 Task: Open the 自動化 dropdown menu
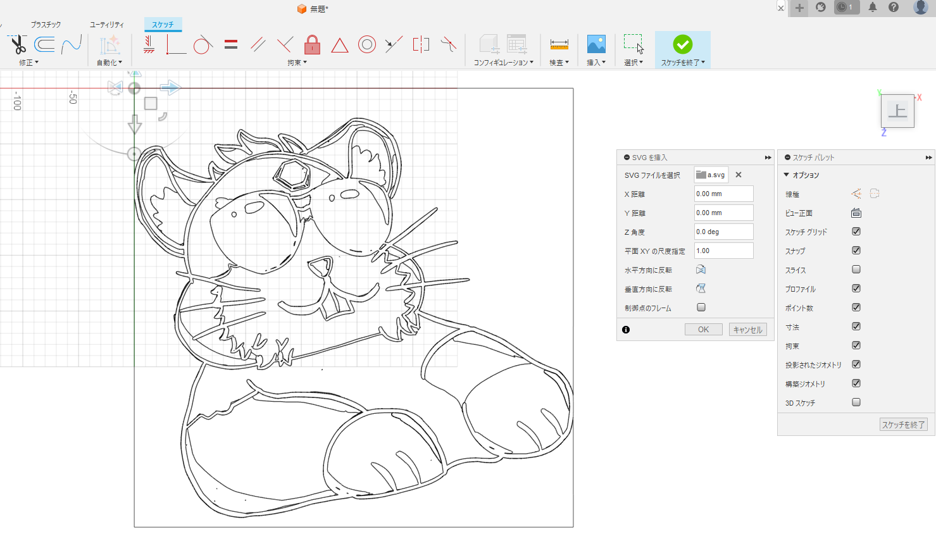pos(109,63)
